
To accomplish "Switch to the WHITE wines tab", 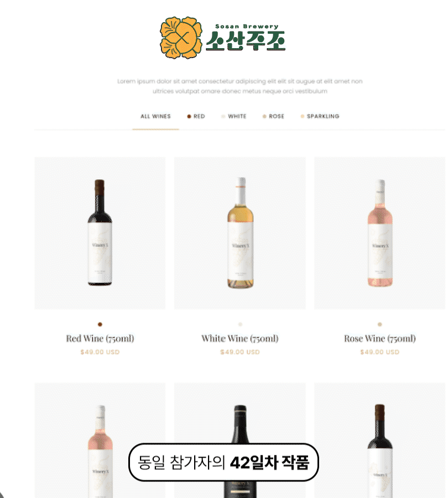I will tap(234, 116).
